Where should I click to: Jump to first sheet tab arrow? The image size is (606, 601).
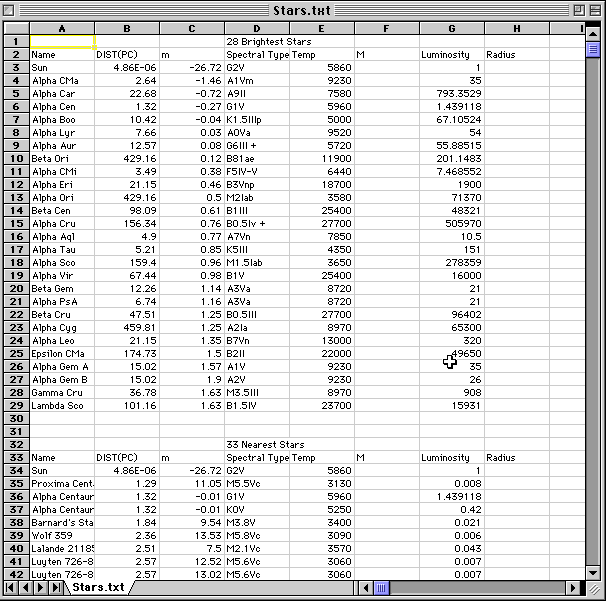tap(10, 588)
